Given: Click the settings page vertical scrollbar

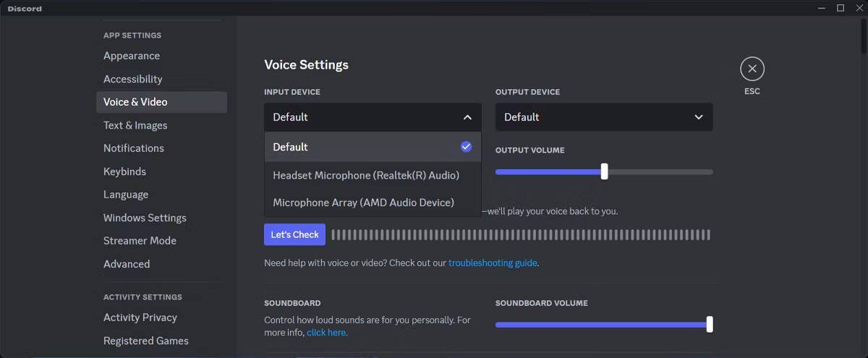Looking at the screenshot, I should [x=863, y=35].
